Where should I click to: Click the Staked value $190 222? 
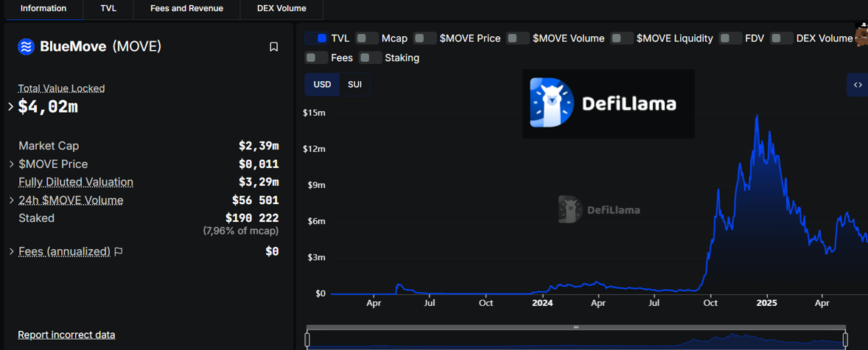click(x=252, y=218)
